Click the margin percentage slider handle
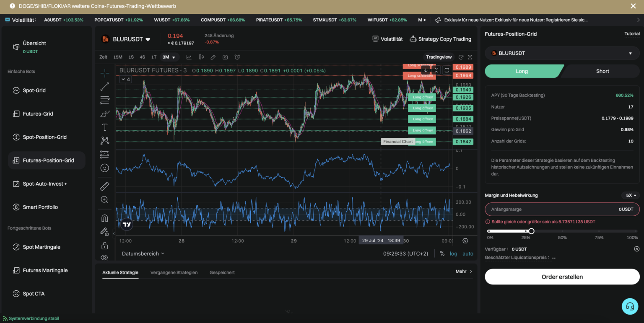 coord(531,231)
